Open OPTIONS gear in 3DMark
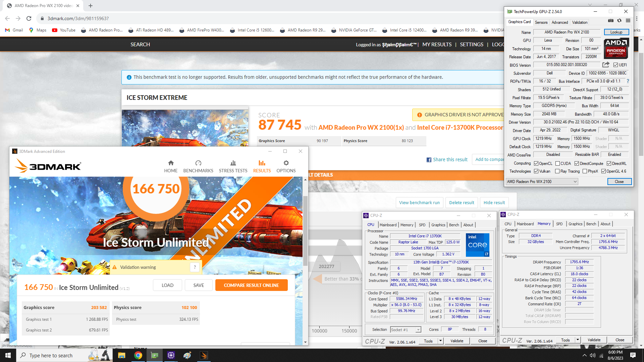The width and height of the screenshot is (644, 362). coord(286,166)
